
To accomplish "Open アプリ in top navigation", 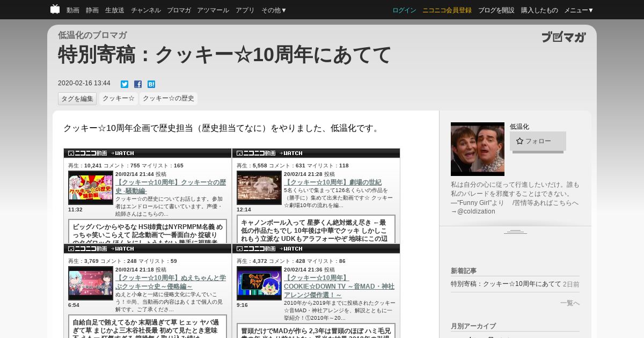I will pyautogui.click(x=245, y=10).
